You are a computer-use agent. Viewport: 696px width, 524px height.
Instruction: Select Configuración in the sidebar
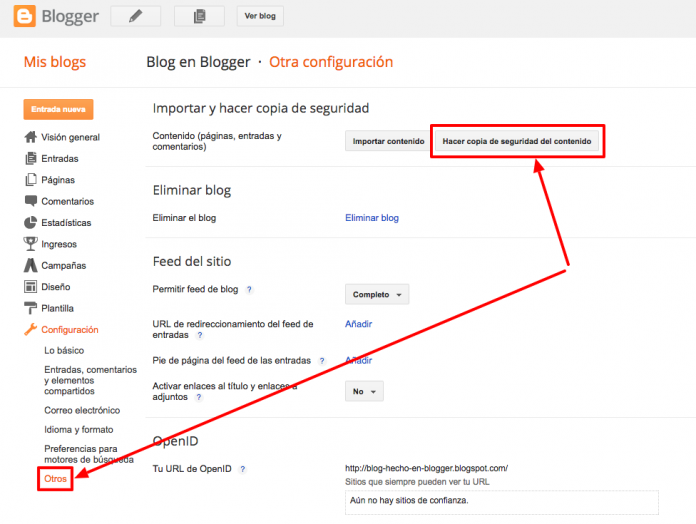(x=70, y=330)
